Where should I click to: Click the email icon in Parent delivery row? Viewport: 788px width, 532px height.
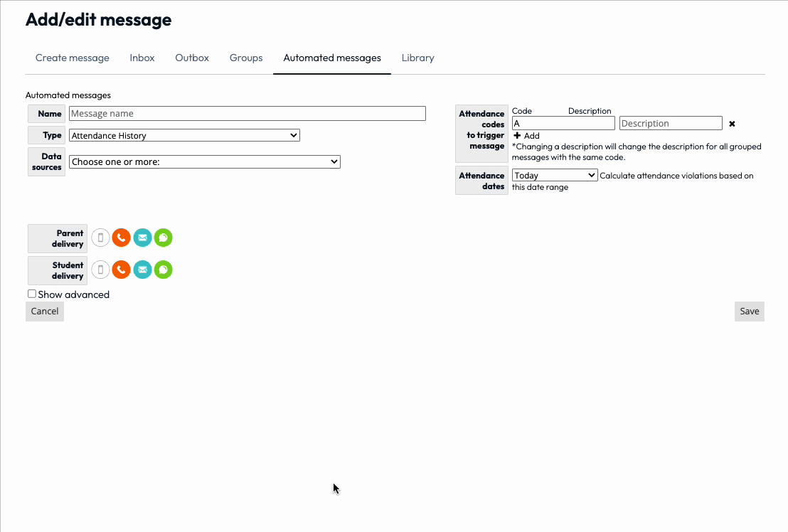click(x=142, y=238)
